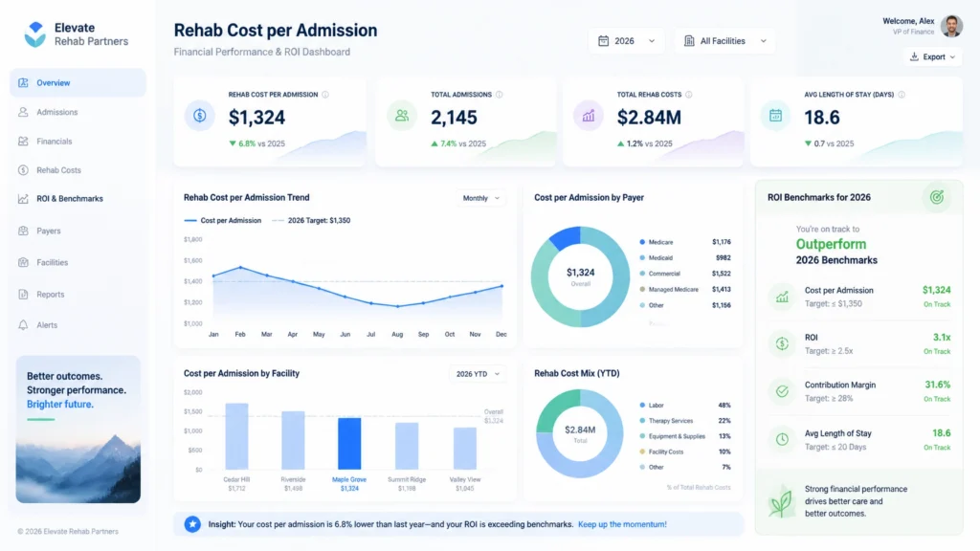This screenshot has height=551, width=980.
Task: Open the Overview section in sidebar
Action: [x=78, y=82]
